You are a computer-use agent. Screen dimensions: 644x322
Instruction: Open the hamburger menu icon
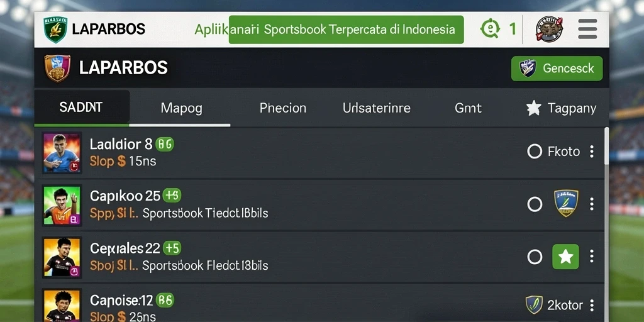click(x=587, y=29)
